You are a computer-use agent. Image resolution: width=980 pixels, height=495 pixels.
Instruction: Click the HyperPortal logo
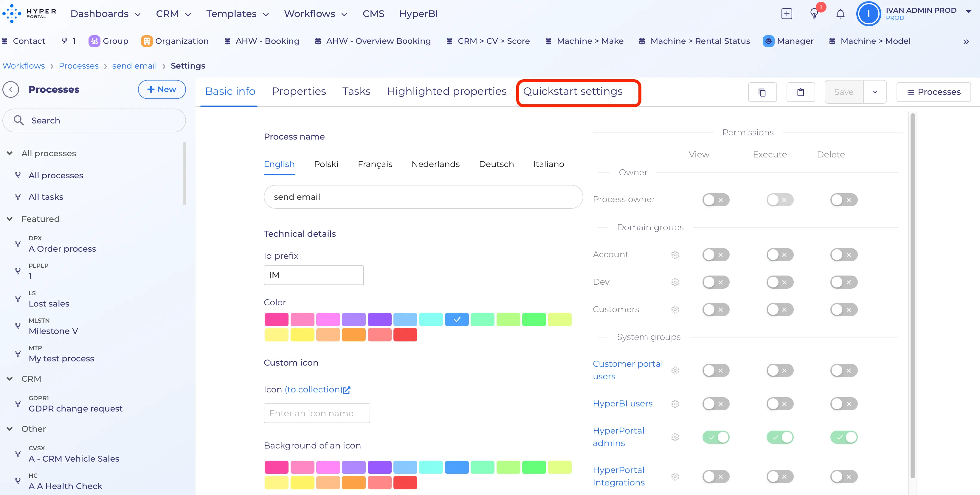[29, 14]
